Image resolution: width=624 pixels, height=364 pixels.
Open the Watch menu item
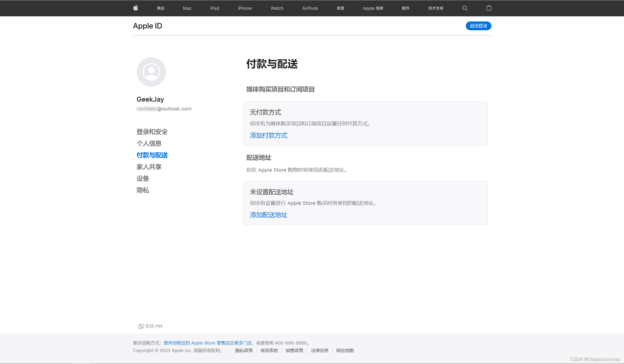[277, 8]
